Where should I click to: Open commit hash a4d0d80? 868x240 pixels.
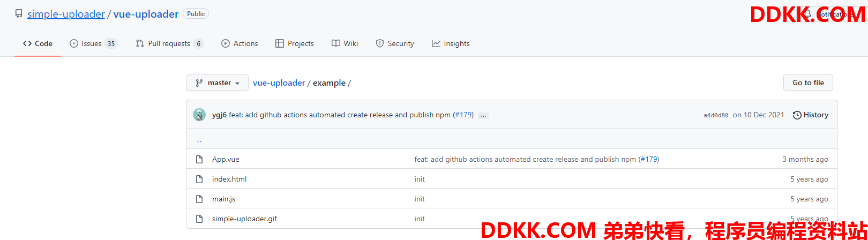(x=716, y=115)
